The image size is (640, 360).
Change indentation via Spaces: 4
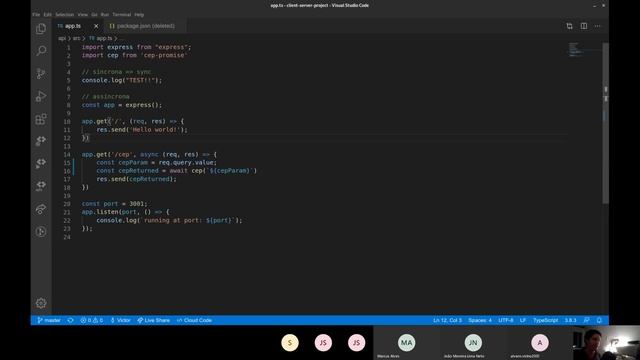[480, 320]
